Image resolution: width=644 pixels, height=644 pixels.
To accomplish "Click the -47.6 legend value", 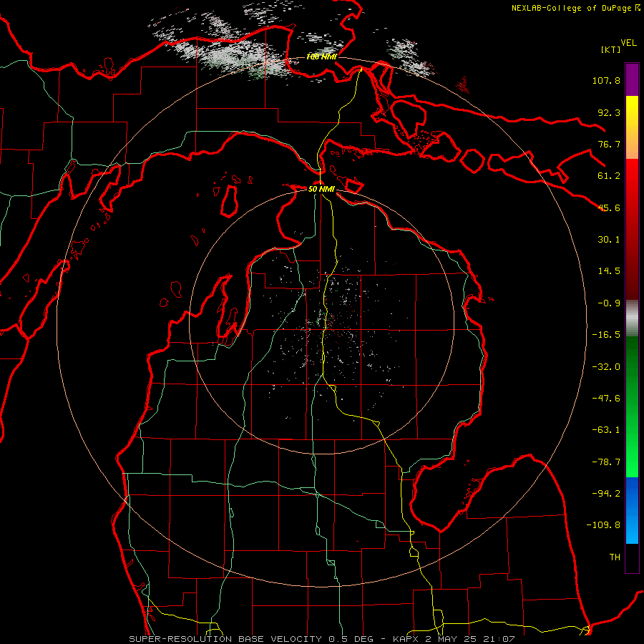I will (x=606, y=399).
